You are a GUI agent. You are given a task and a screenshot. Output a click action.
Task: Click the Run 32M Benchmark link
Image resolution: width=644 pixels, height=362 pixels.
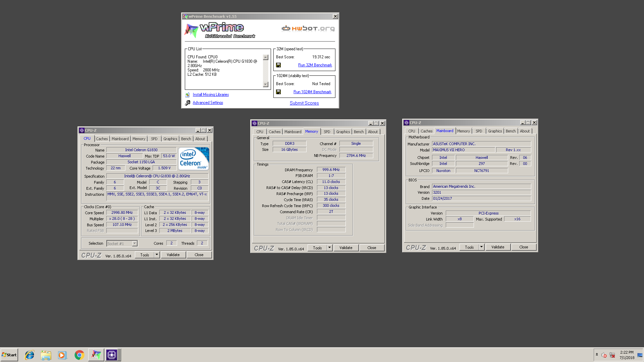click(315, 65)
